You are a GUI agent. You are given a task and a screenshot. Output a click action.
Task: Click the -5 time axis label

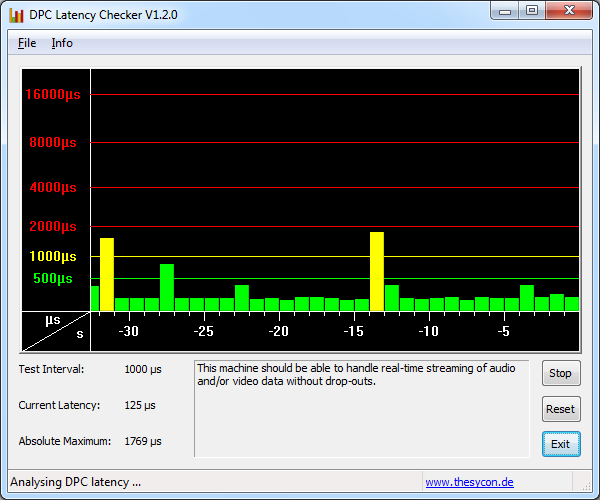(504, 331)
